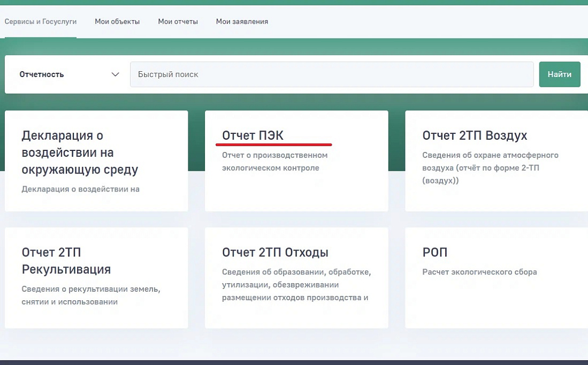The image size is (588, 365).
Task: Focus the Быстрый поиск search field
Action: tap(331, 74)
